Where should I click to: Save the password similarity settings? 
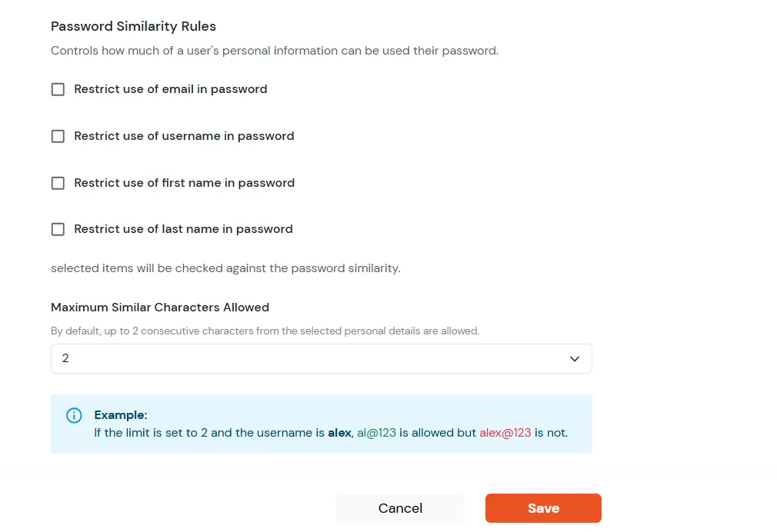(543, 508)
